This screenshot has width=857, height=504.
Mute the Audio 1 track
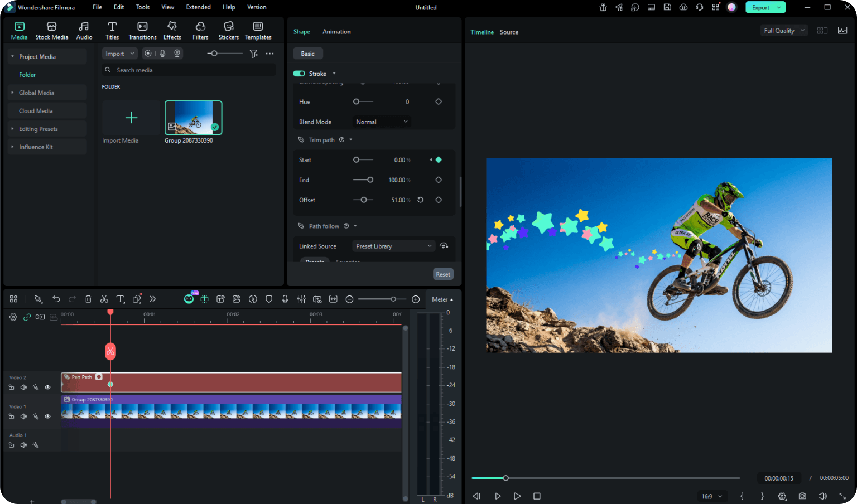tap(23, 445)
